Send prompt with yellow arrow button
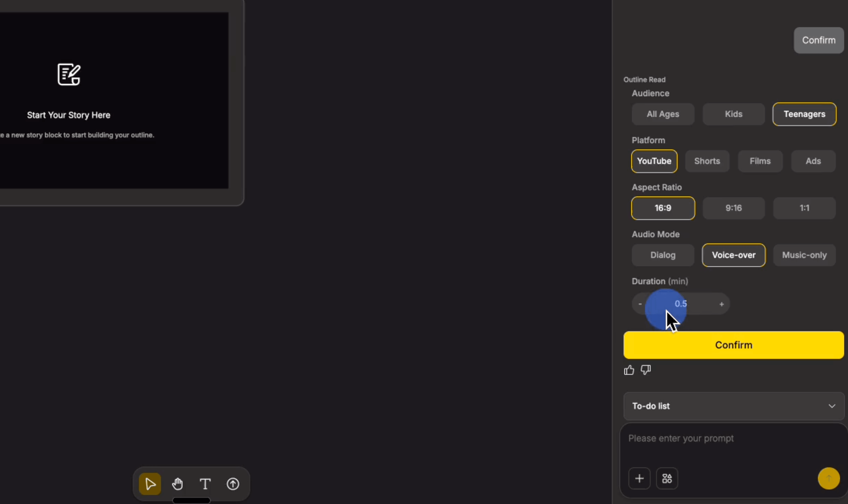Image resolution: width=848 pixels, height=504 pixels. click(828, 479)
